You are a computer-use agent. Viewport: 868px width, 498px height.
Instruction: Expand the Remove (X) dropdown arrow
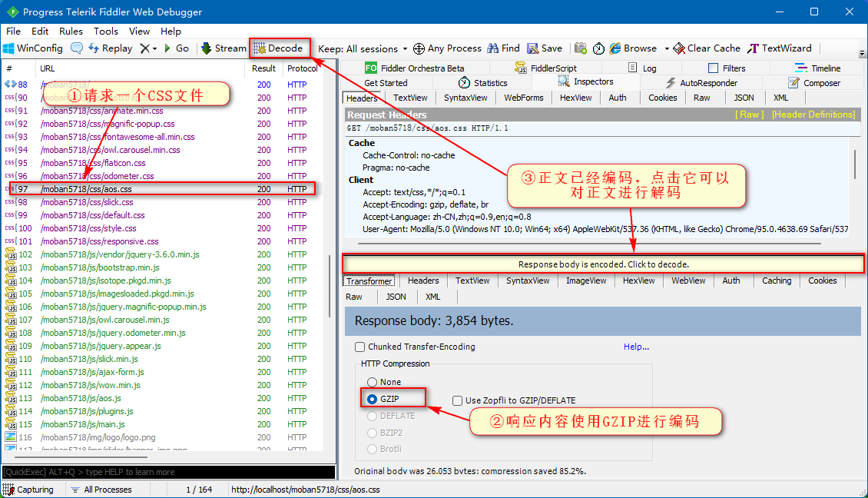pyautogui.click(x=155, y=48)
